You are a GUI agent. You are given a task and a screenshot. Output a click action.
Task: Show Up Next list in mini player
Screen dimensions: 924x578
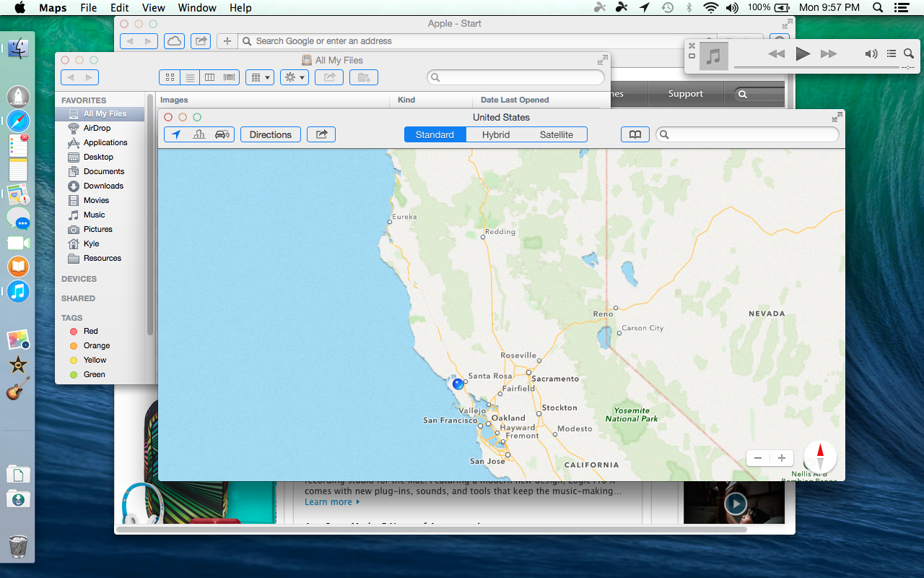click(x=892, y=53)
